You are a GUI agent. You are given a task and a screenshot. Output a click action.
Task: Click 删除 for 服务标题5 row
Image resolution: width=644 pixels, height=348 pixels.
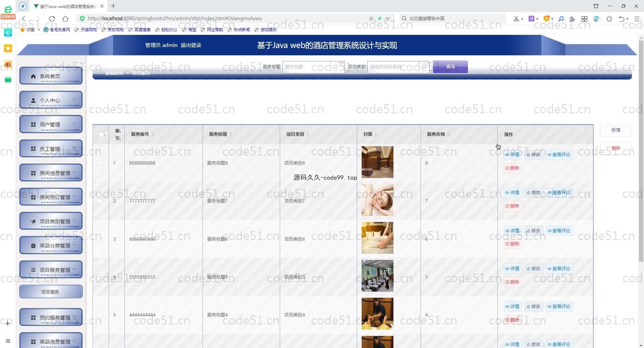pos(512,282)
